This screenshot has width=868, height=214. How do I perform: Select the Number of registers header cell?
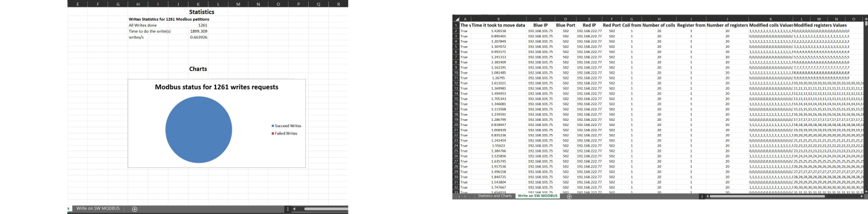727,25
